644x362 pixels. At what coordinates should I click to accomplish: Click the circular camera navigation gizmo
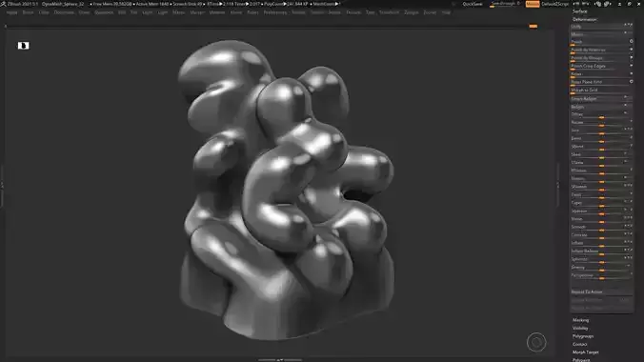tap(536, 342)
